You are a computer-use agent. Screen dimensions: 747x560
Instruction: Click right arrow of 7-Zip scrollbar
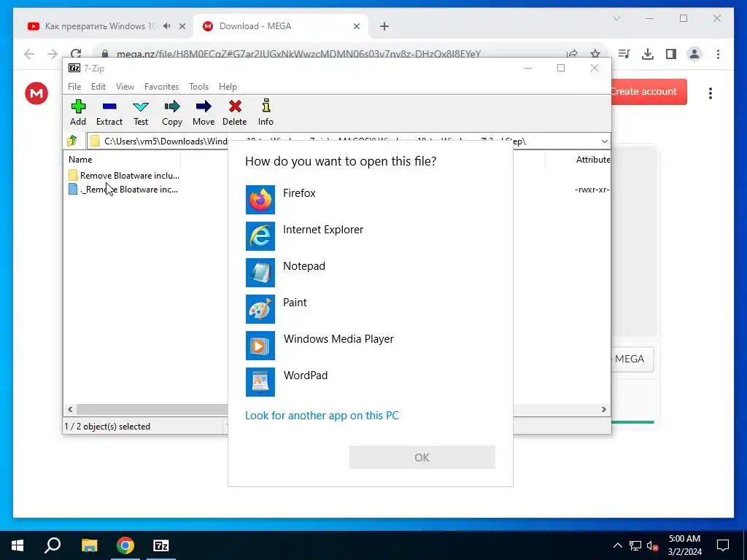coord(603,409)
